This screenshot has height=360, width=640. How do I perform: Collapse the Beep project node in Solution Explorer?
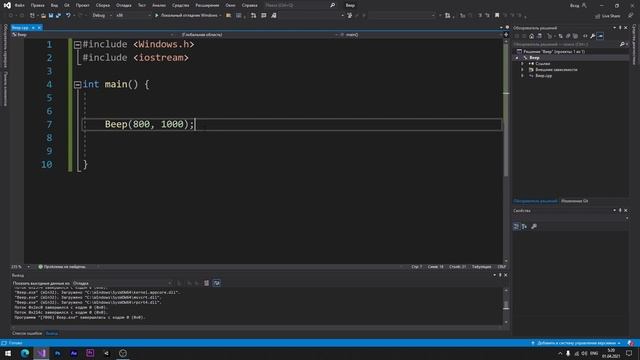pos(517,58)
